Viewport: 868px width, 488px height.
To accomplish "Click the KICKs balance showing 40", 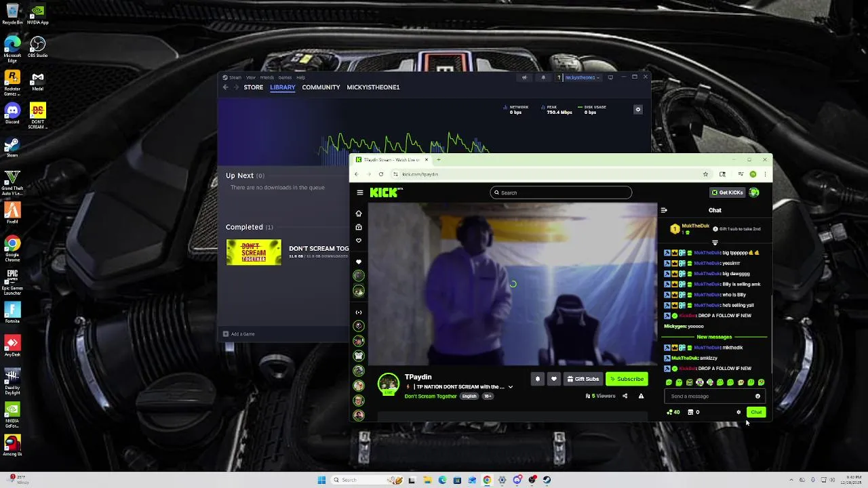I will (673, 412).
